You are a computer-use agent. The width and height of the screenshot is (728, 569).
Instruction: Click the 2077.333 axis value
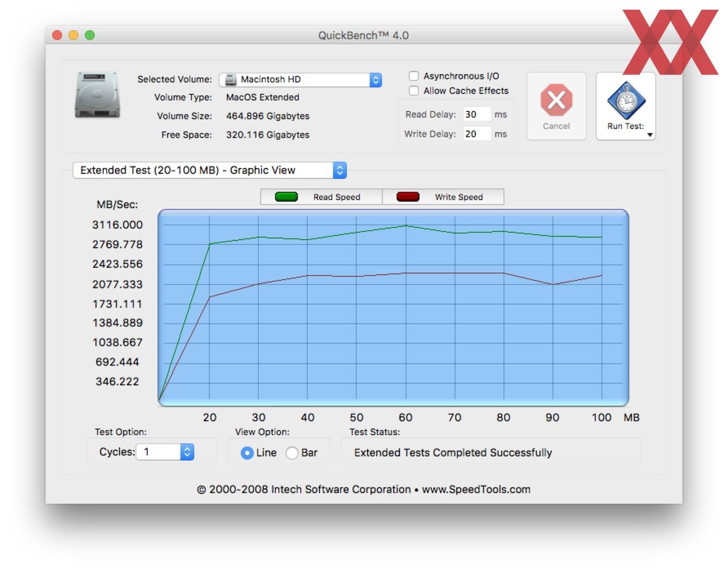tap(117, 284)
